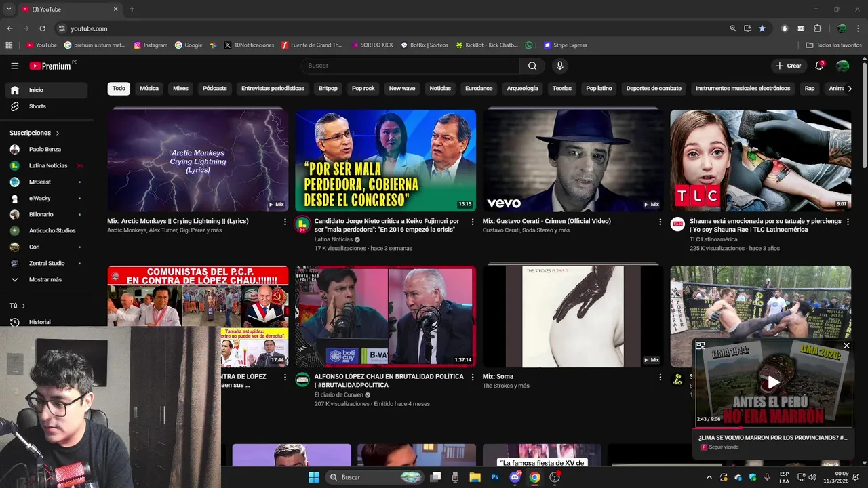
Task: Select the Música filter chip
Action: point(149,89)
